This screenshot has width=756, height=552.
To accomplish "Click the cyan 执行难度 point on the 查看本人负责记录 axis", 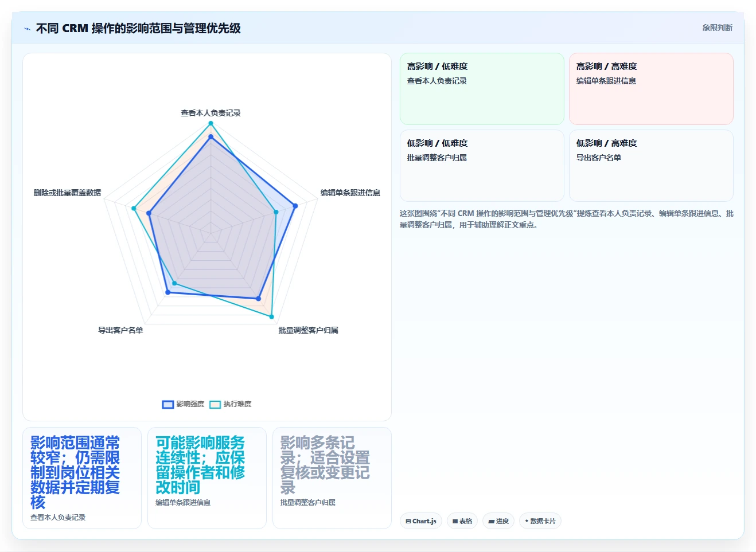I will [x=211, y=123].
